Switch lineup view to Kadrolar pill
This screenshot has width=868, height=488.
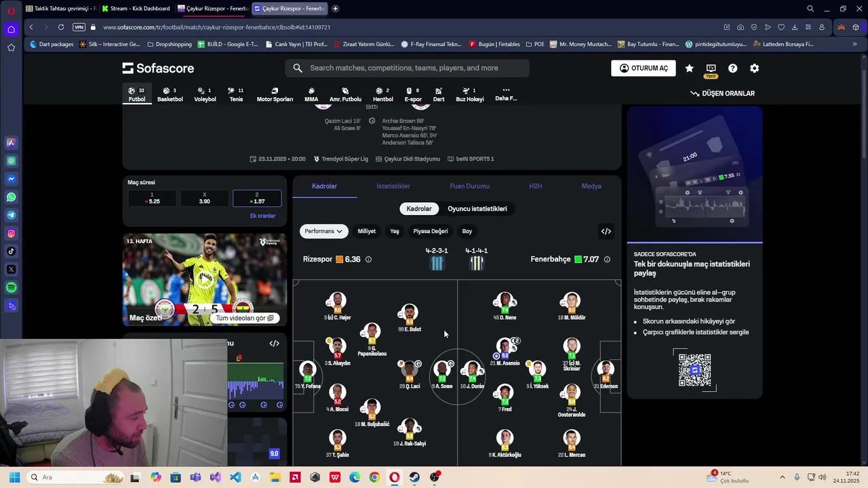click(419, 209)
